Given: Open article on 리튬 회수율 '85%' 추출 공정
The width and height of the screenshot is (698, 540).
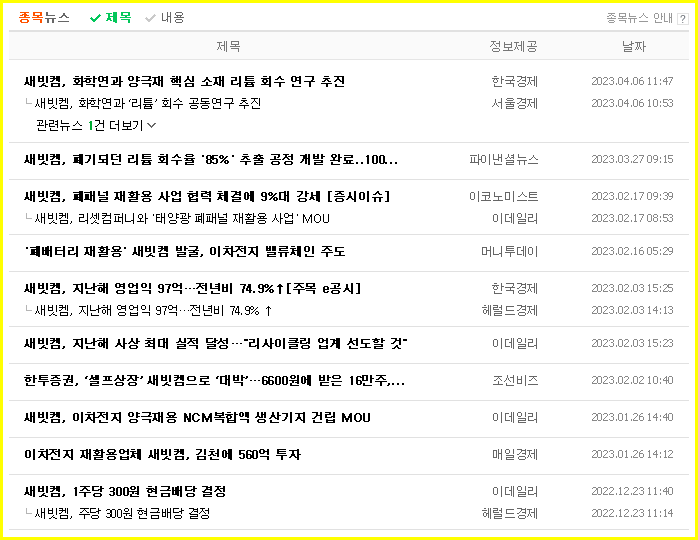Looking at the screenshot, I should pos(211,159).
